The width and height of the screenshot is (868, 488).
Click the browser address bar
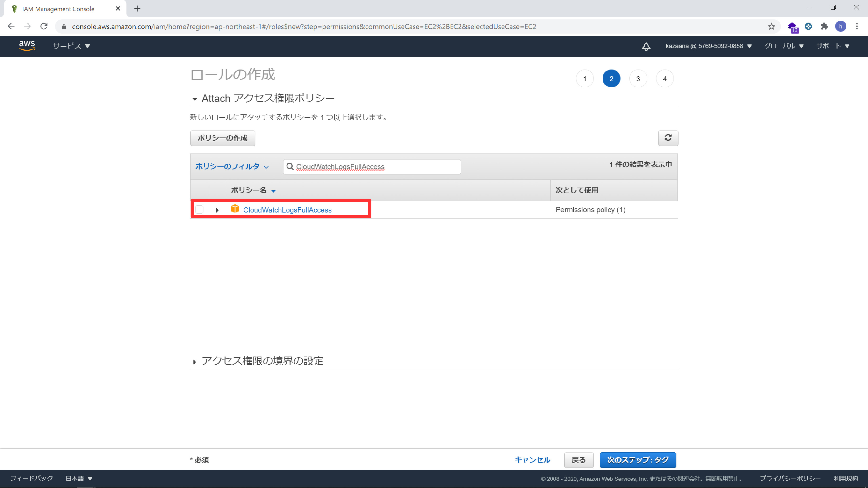click(418, 26)
